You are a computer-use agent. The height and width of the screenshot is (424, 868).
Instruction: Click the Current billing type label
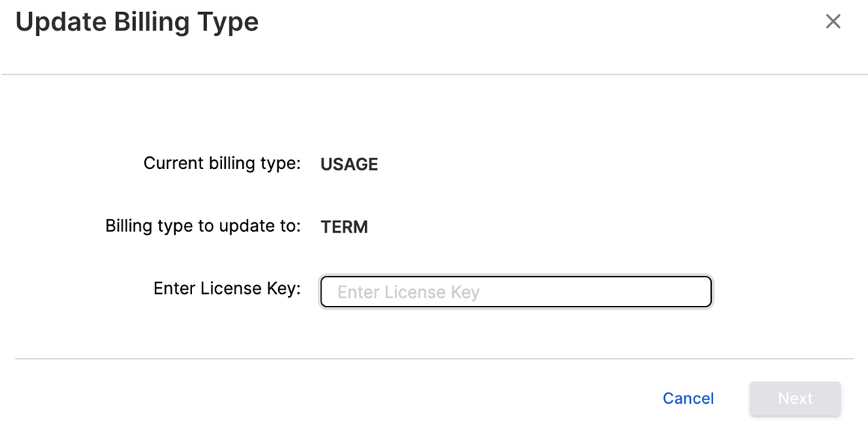tap(221, 163)
